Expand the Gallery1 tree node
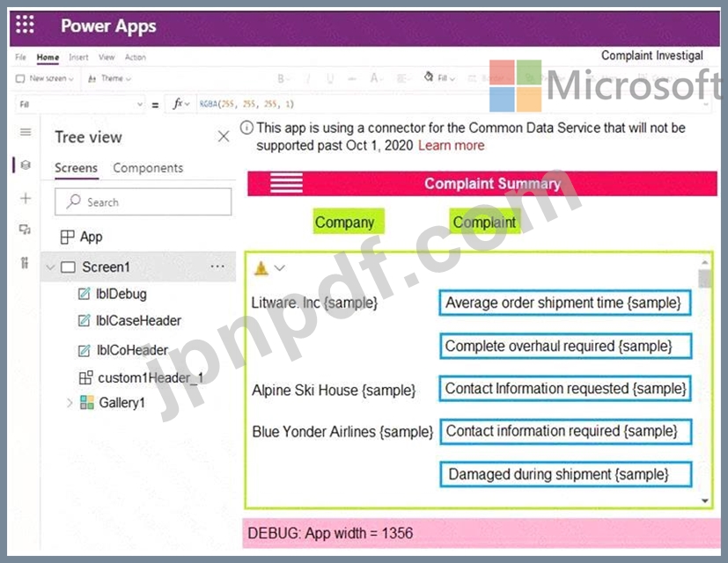The image size is (728, 563). click(70, 402)
